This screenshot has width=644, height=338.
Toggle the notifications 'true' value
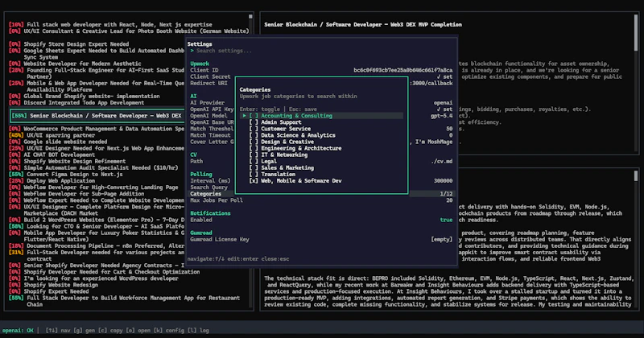(x=446, y=221)
